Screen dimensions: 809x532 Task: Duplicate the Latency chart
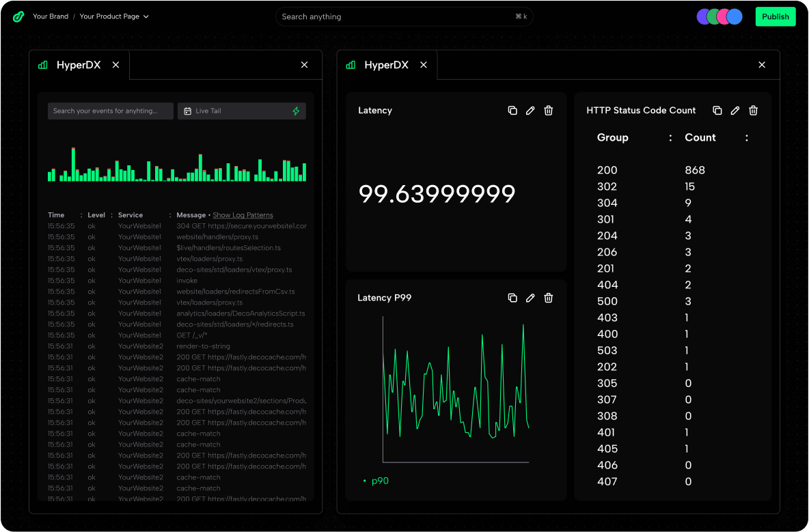click(x=512, y=111)
